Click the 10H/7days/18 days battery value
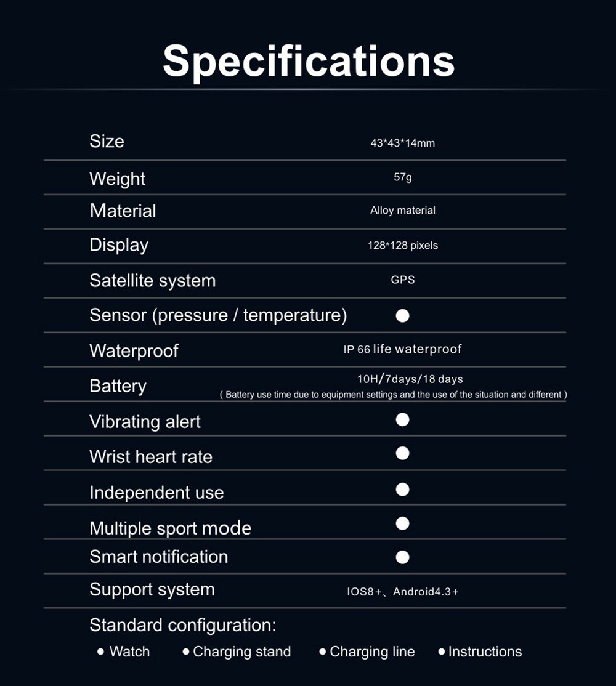This screenshot has height=686, width=616. (410, 379)
